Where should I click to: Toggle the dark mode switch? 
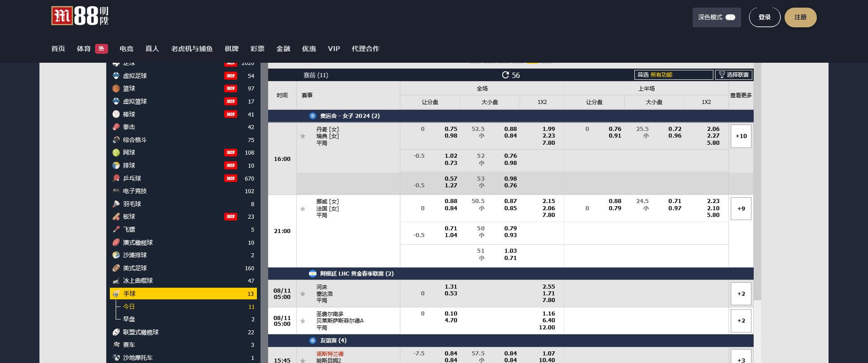pyautogui.click(x=730, y=17)
